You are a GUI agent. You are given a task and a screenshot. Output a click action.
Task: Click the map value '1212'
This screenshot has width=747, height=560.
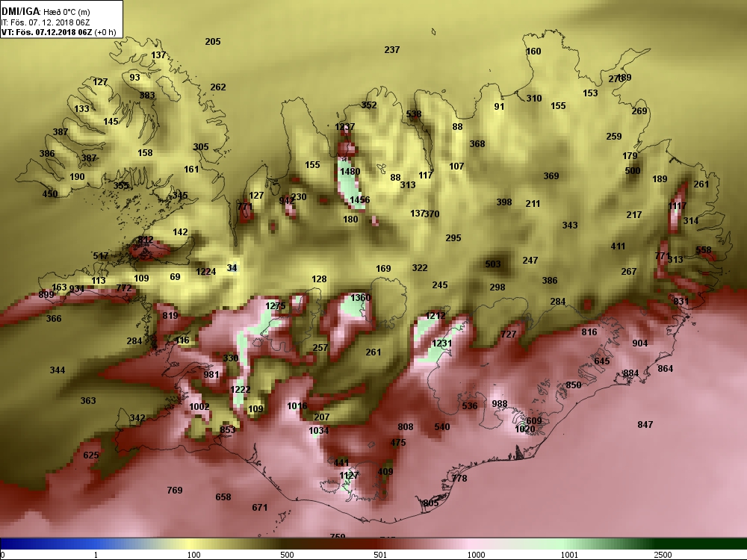(x=436, y=316)
